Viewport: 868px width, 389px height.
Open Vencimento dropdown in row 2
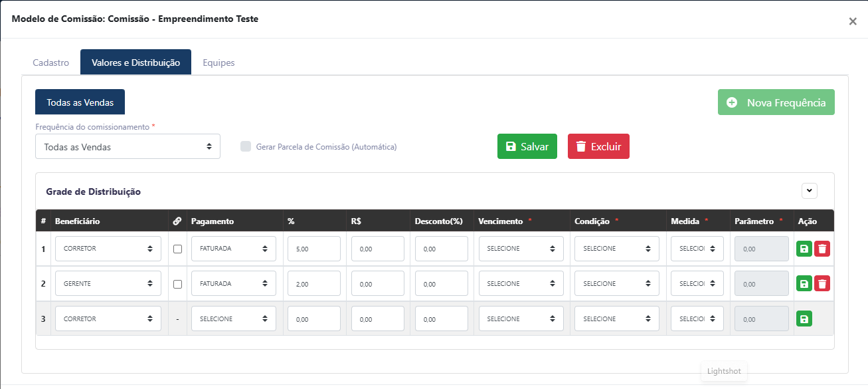click(521, 283)
